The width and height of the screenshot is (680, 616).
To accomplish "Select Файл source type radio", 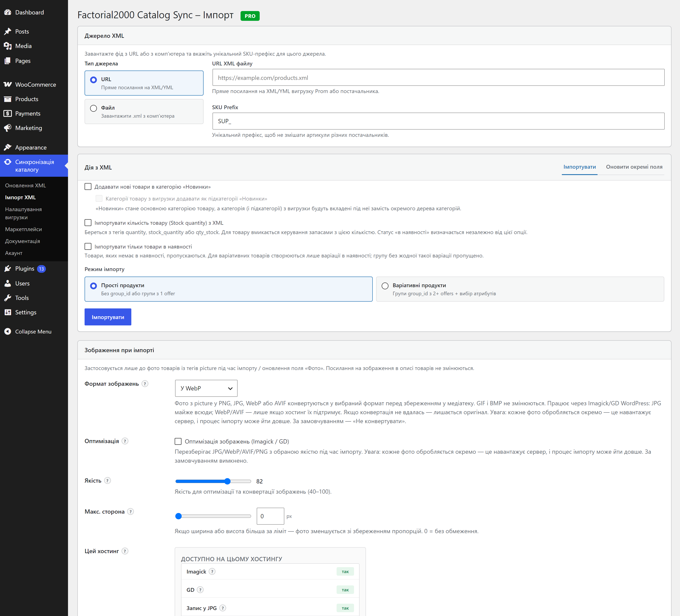I will pos(93,108).
